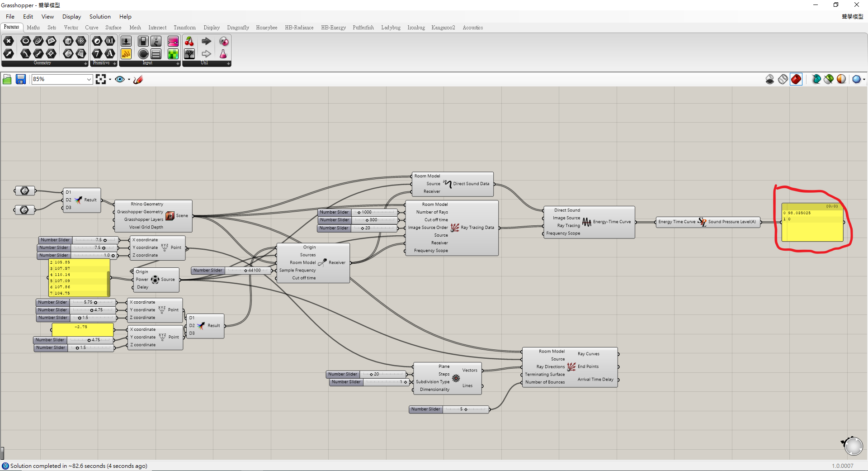
Task: Open the Display menu
Action: click(71, 17)
